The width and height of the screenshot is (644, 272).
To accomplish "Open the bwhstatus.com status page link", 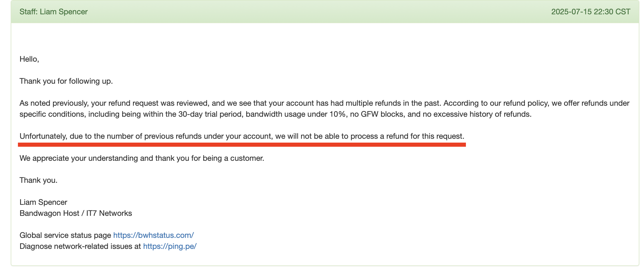I will click(x=153, y=235).
